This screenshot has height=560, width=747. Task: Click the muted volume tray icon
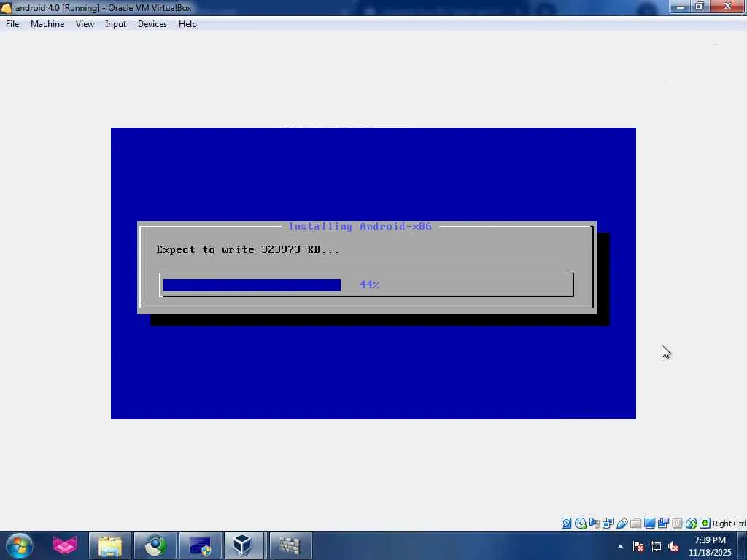tap(673, 547)
